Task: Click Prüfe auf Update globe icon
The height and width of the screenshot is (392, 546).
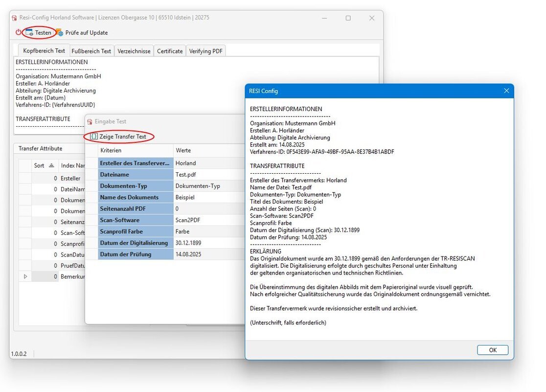Action: [59, 33]
